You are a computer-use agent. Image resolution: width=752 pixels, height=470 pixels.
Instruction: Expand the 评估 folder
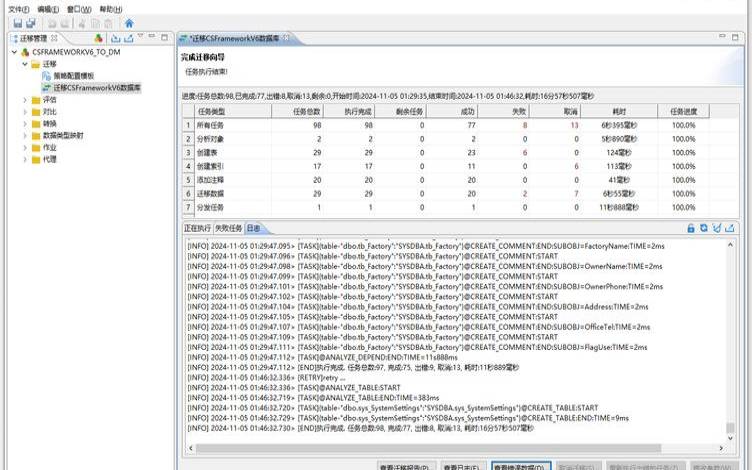(25, 100)
